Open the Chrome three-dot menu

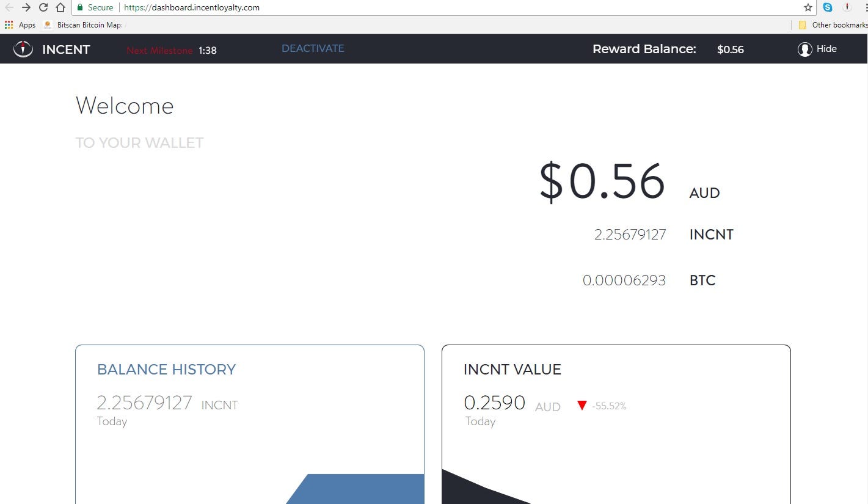click(865, 7)
